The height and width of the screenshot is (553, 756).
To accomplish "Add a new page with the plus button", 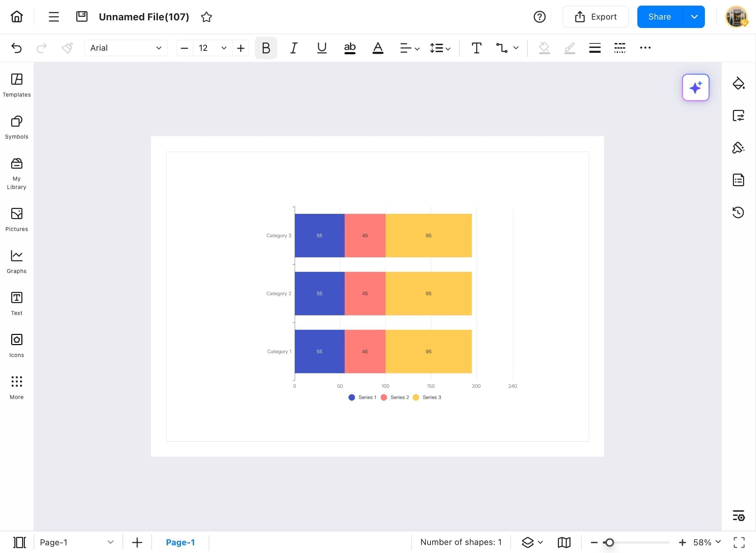I will pos(137,542).
